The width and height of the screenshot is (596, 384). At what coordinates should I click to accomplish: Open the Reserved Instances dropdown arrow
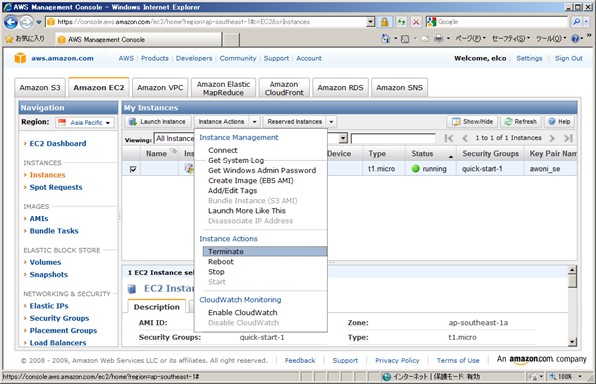[x=331, y=122]
